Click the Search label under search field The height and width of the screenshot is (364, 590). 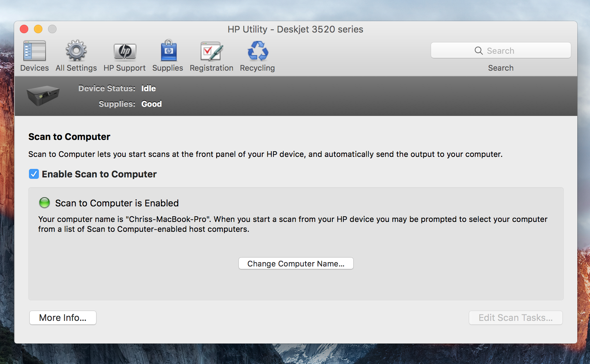coord(501,68)
